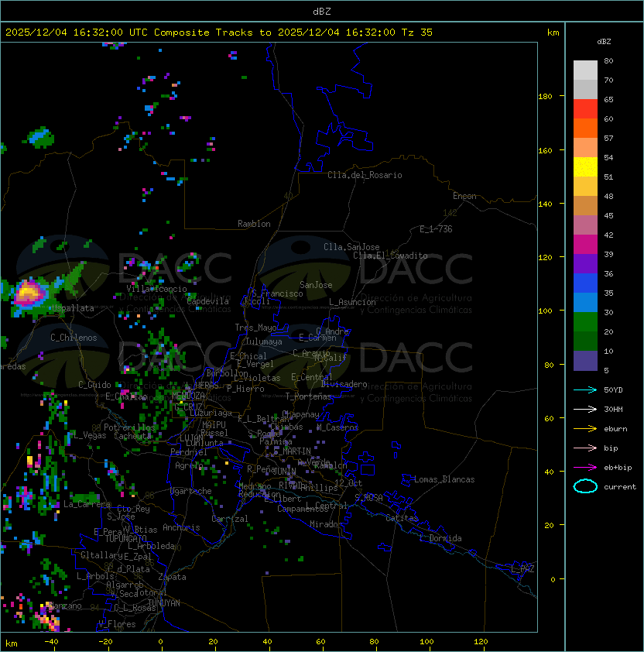Click the 'Ramblon' place label
Viewport: 644px width, 652px height.
254,224
